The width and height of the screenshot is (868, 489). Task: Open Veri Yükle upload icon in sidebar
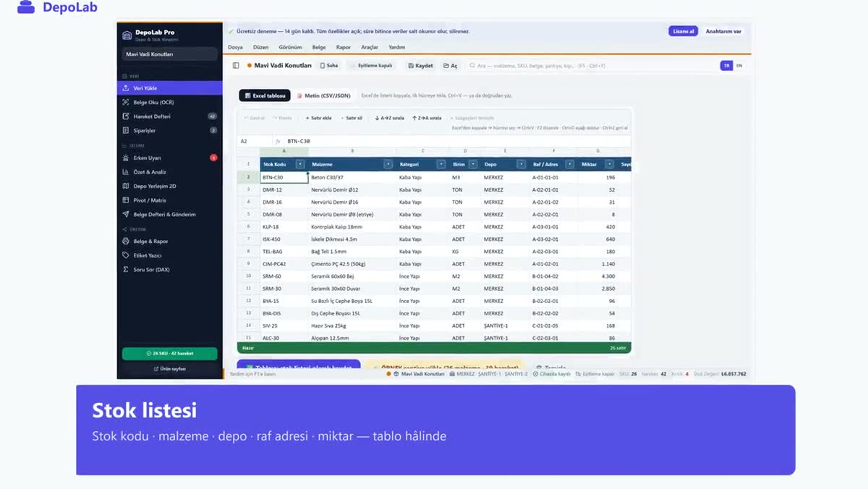tap(126, 88)
